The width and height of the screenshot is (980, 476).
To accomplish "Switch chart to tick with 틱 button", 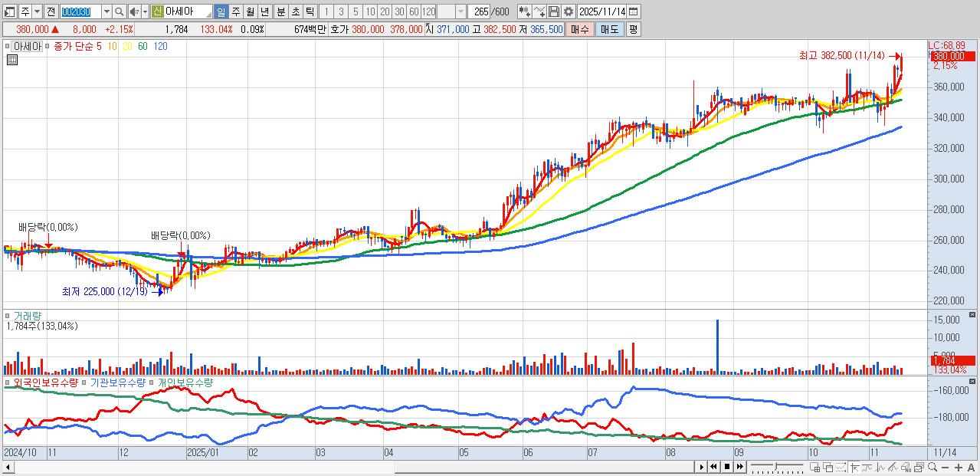I will coord(310,11).
